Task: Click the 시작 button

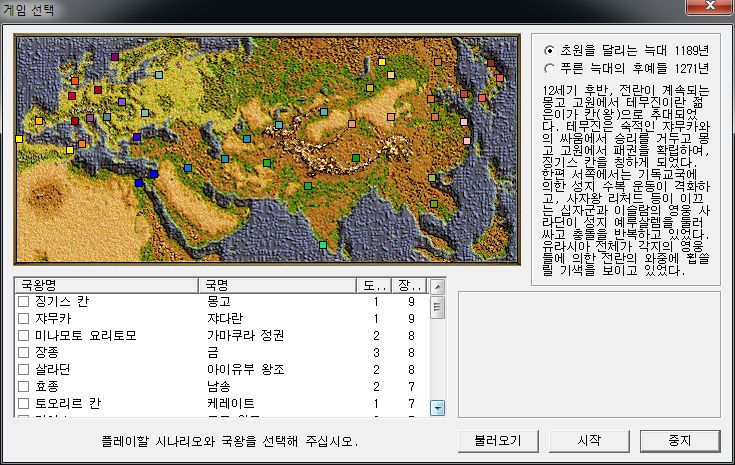Action: [589, 441]
